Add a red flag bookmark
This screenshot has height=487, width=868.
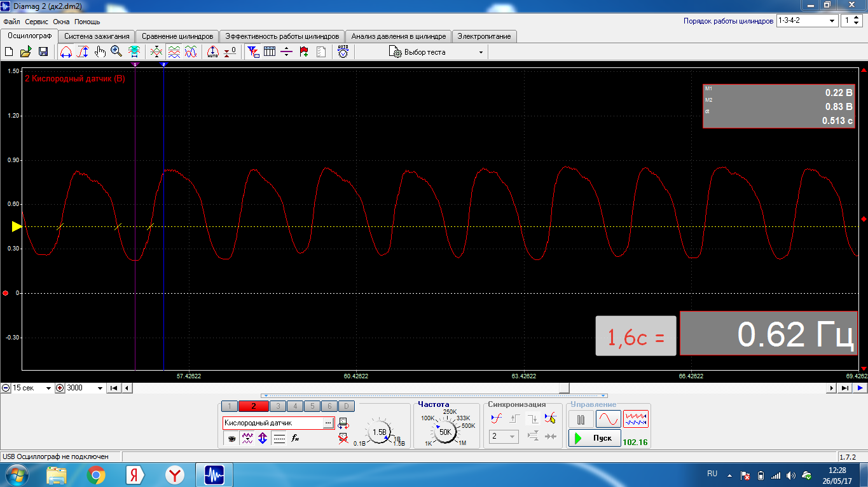pos(303,52)
